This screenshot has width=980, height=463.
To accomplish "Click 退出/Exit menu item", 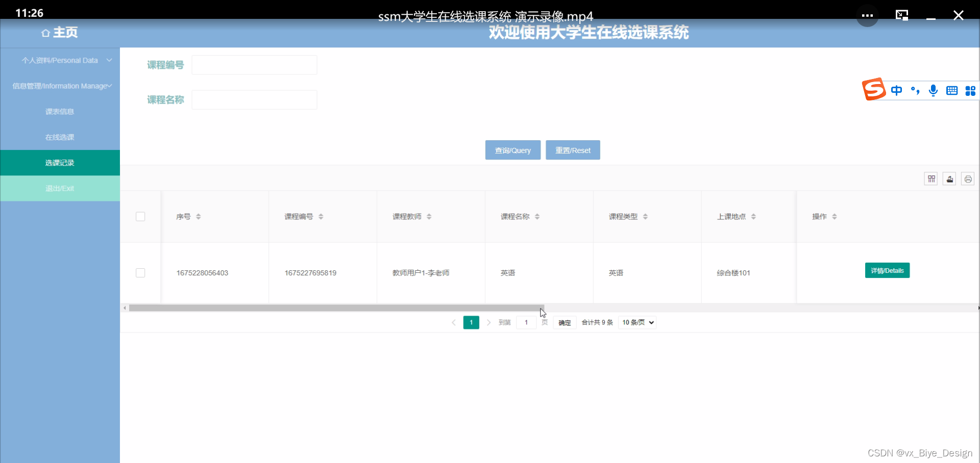I will [60, 188].
